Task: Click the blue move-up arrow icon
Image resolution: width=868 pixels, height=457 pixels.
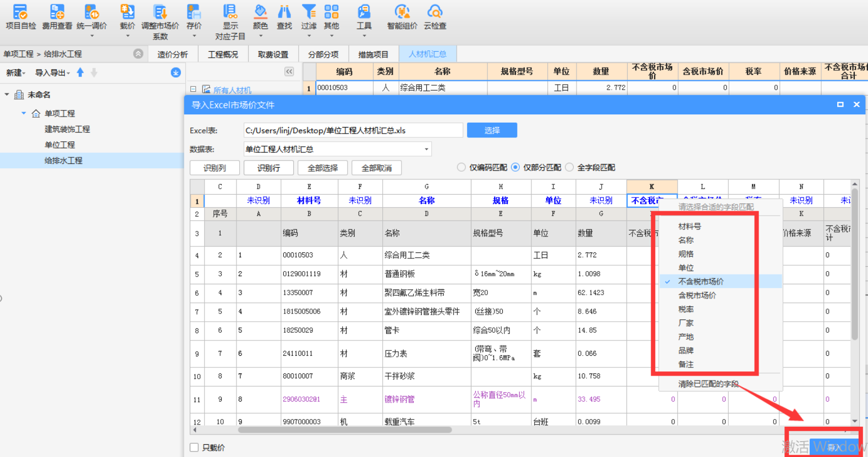Action: [80, 72]
